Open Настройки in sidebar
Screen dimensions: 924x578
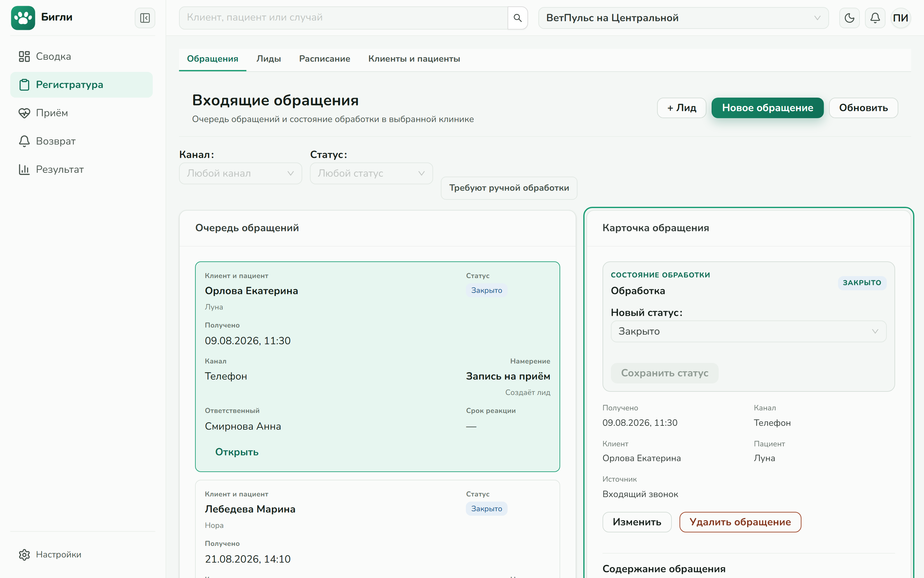[81, 555]
